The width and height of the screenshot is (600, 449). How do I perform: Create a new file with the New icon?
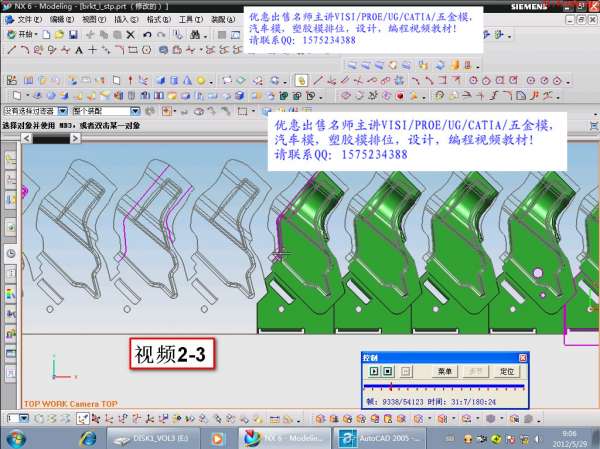click(x=46, y=35)
